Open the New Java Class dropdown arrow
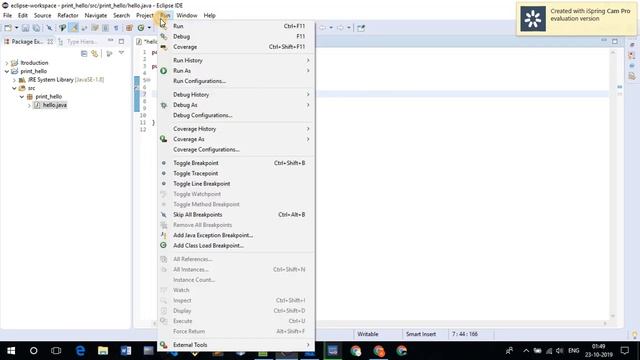The image size is (640, 360). pos(149,28)
